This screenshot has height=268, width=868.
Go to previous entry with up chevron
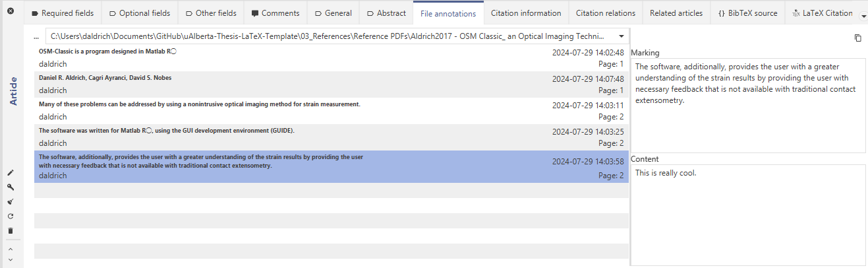(x=10, y=249)
